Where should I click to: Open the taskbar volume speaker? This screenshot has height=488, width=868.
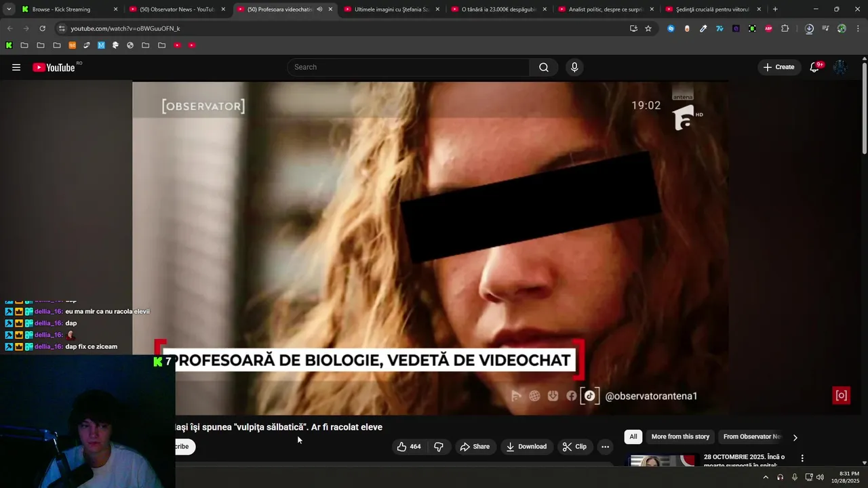click(820, 477)
